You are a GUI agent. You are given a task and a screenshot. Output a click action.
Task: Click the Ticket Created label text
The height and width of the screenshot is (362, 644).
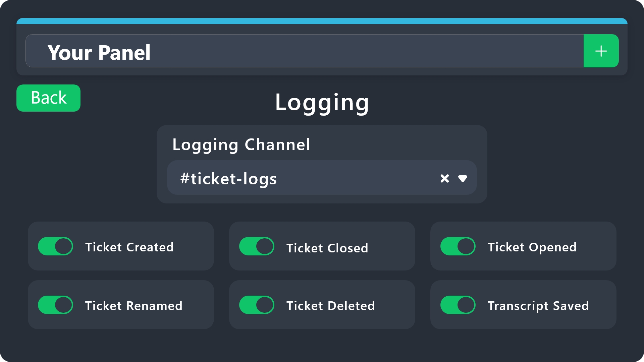click(129, 247)
